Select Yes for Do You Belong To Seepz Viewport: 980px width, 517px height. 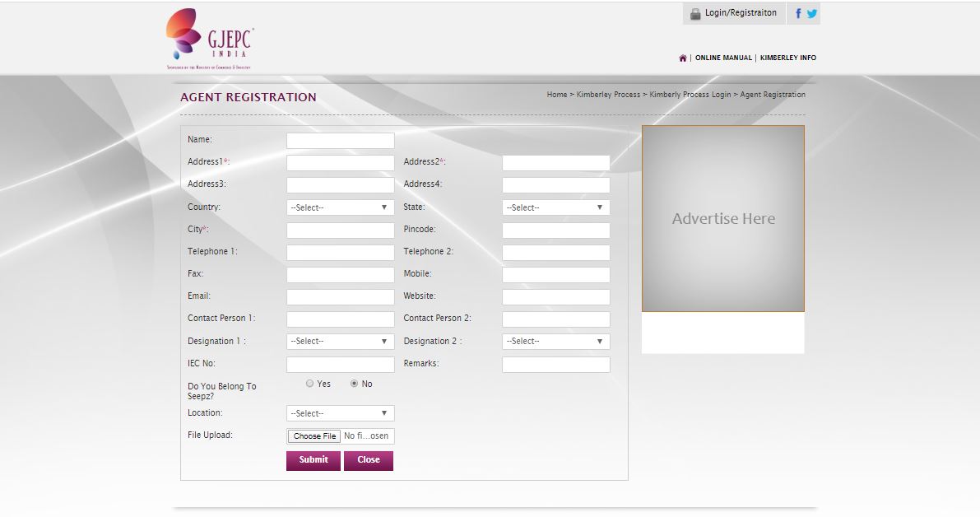310,383
